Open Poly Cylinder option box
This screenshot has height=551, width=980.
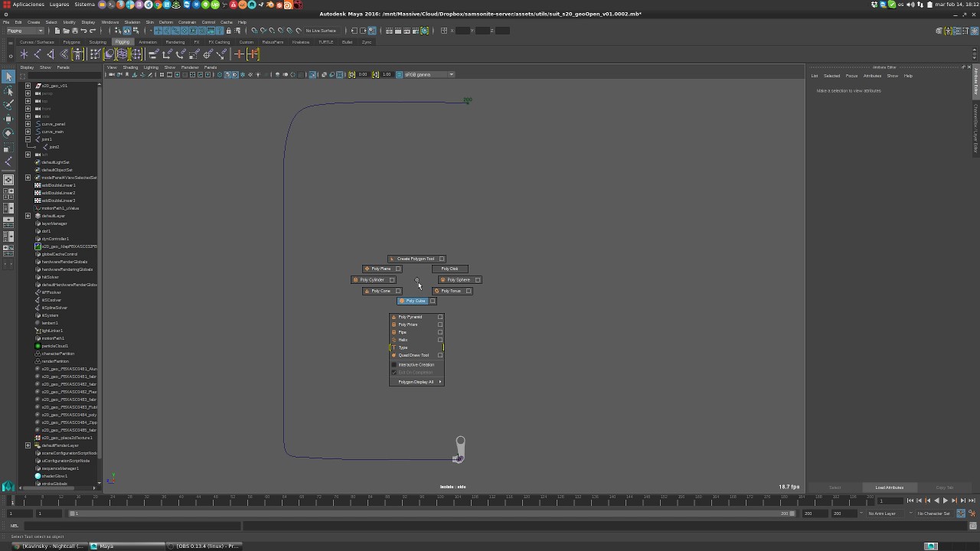(x=392, y=280)
